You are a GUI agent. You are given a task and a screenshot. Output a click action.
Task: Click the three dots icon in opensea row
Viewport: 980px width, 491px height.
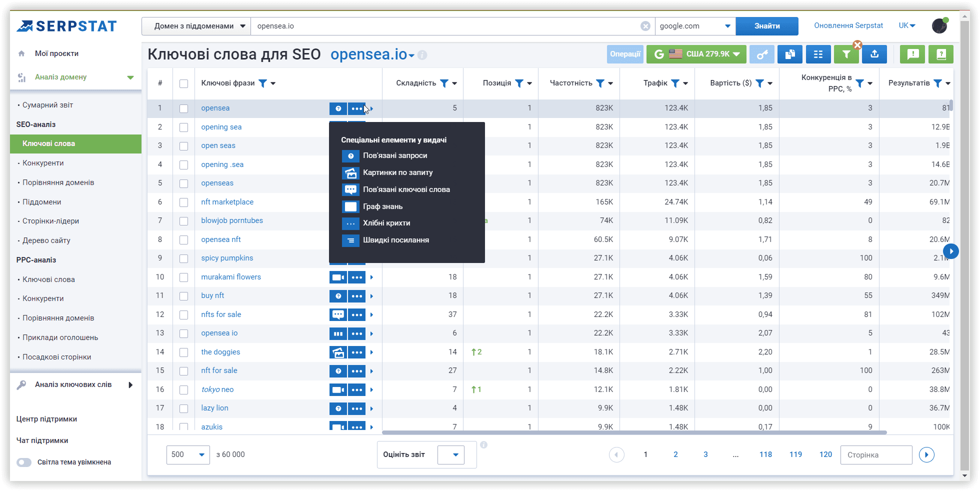tap(356, 108)
